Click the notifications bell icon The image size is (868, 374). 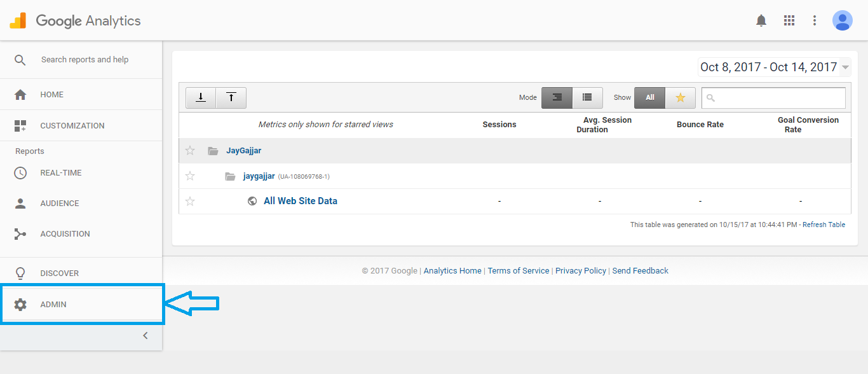pos(761,20)
